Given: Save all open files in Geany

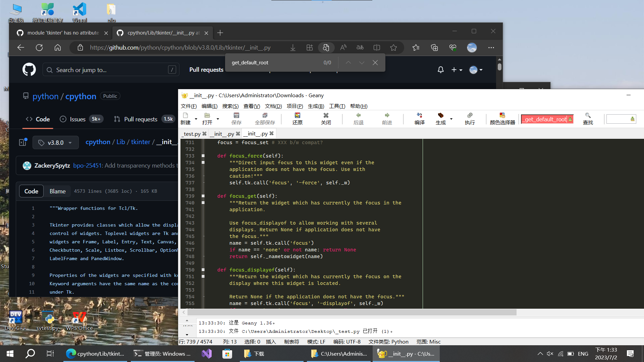Looking at the screenshot, I should click(x=265, y=119).
